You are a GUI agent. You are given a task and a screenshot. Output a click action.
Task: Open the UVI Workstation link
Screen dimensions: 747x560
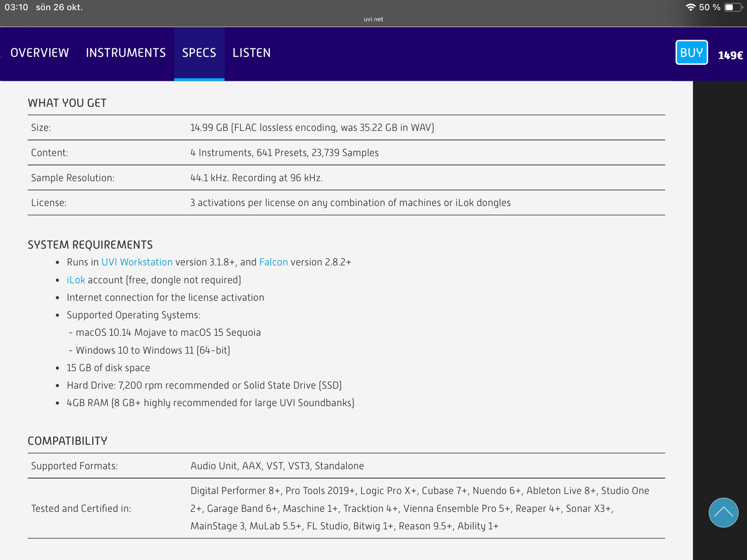click(137, 262)
